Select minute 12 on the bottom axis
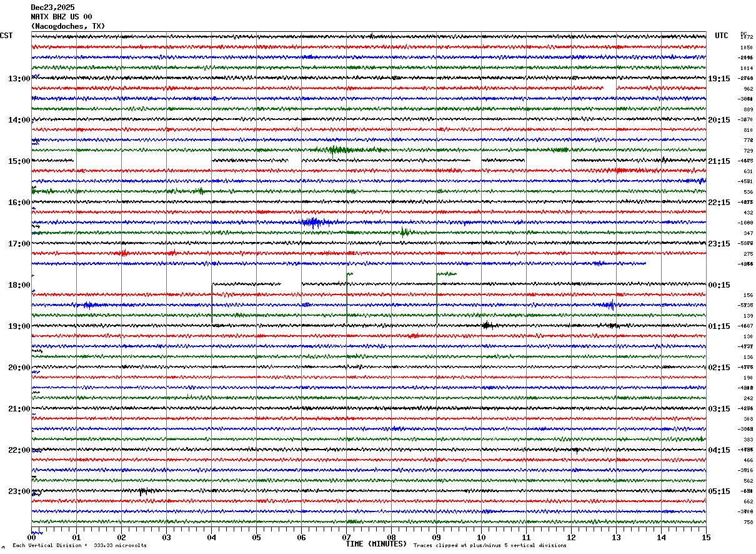This screenshot has height=554, width=756. 571,538
